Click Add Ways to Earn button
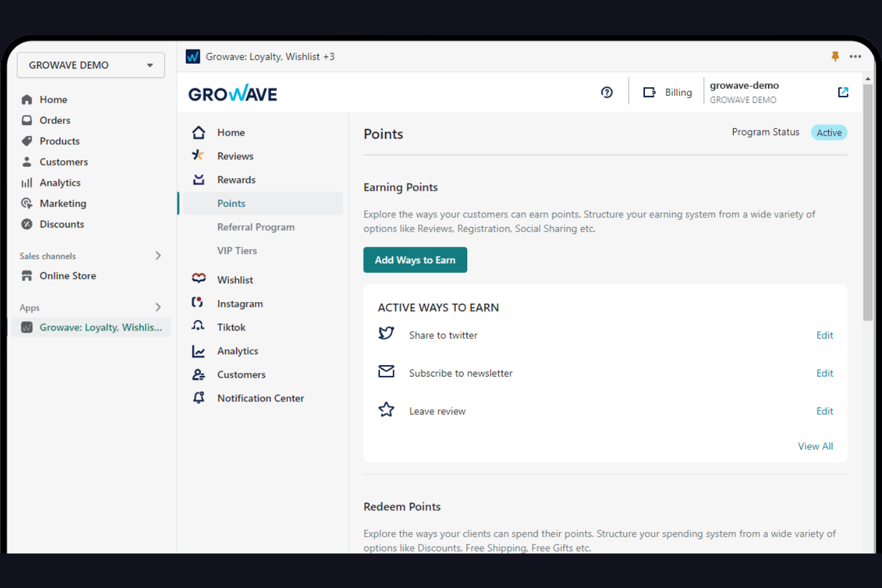The height and width of the screenshot is (588, 882). point(415,260)
